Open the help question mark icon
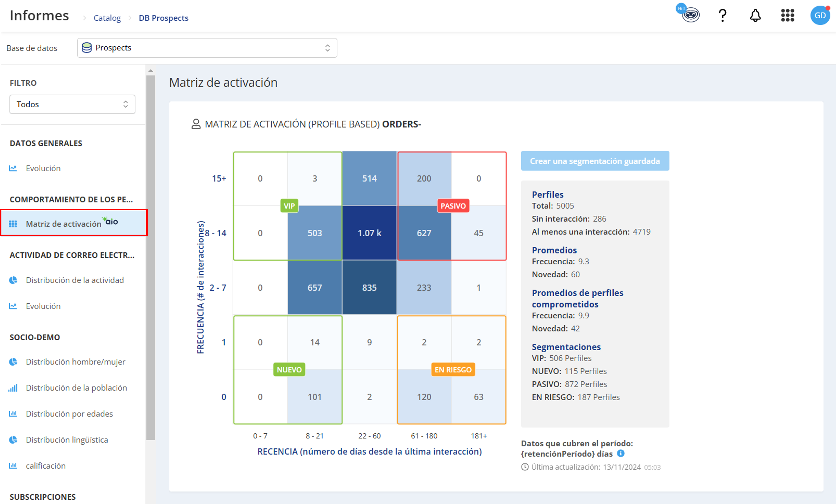Viewport: 836px width, 504px height. (x=722, y=16)
